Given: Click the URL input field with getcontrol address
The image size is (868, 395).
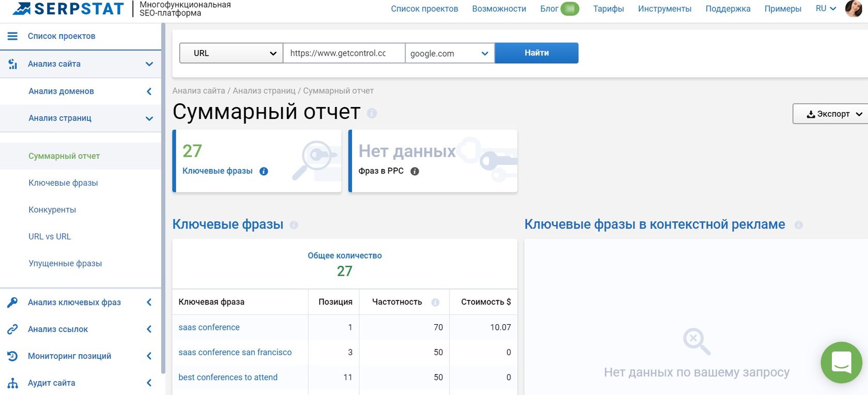Looking at the screenshot, I should [x=344, y=53].
